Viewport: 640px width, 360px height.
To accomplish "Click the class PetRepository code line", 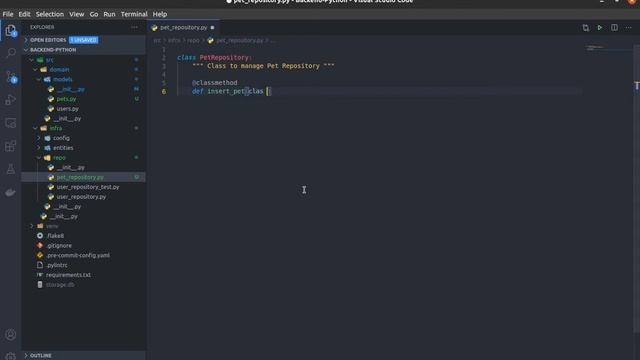I will pyautogui.click(x=214, y=58).
